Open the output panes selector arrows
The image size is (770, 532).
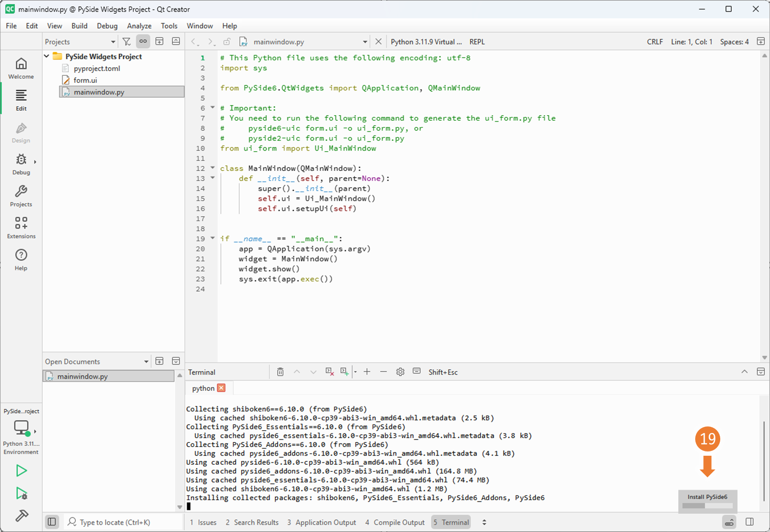click(484, 522)
